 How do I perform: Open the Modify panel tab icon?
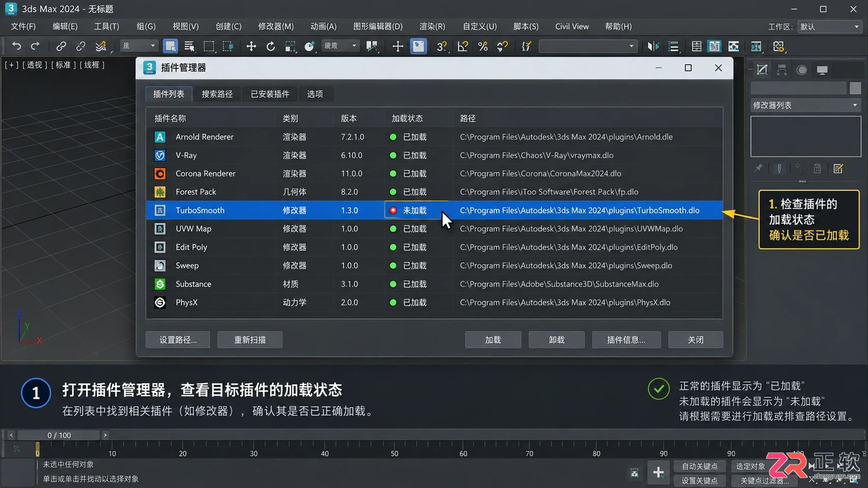[x=762, y=70]
